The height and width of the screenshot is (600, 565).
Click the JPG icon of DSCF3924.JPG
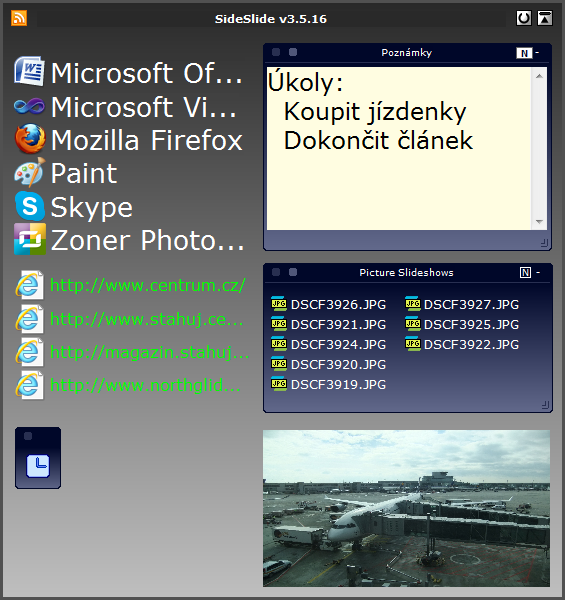coord(279,343)
